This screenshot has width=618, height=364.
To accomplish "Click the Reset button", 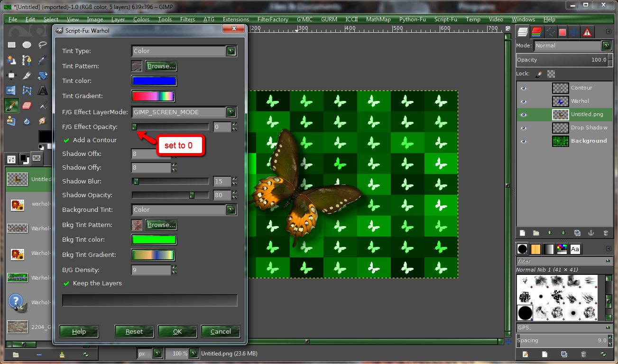I will coord(134,332).
